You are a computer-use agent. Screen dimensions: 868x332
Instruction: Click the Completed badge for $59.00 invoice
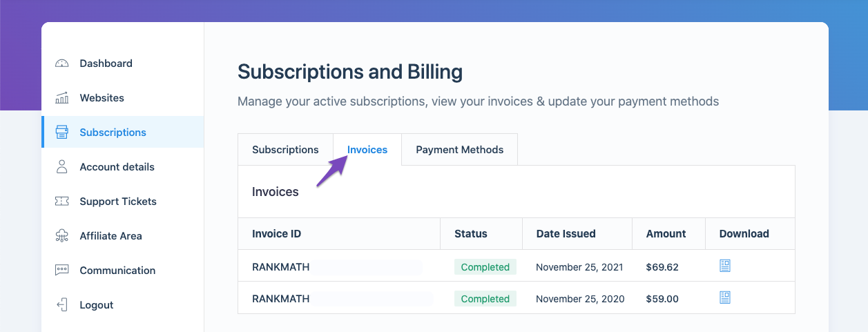(485, 299)
